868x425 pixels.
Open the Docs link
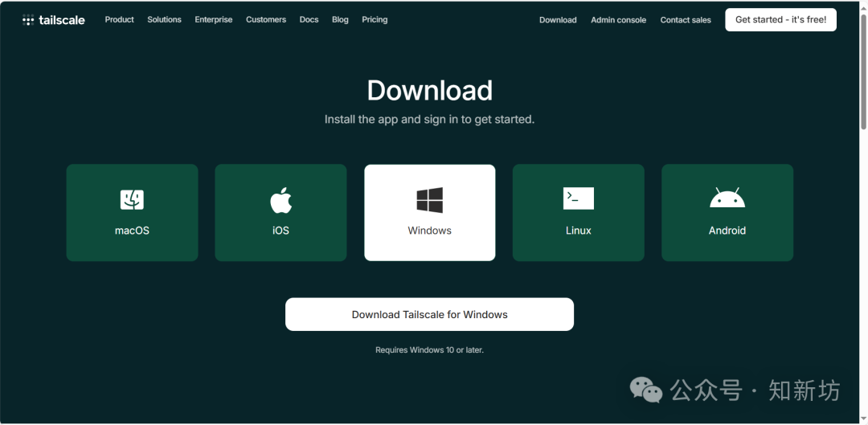coord(309,19)
